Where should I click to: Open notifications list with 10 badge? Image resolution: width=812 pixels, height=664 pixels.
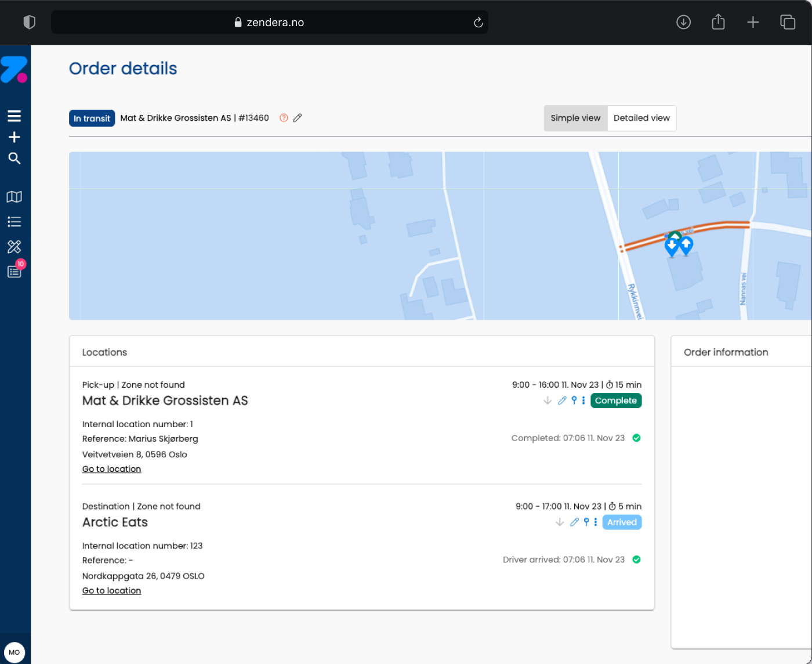(x=14, y=271)
